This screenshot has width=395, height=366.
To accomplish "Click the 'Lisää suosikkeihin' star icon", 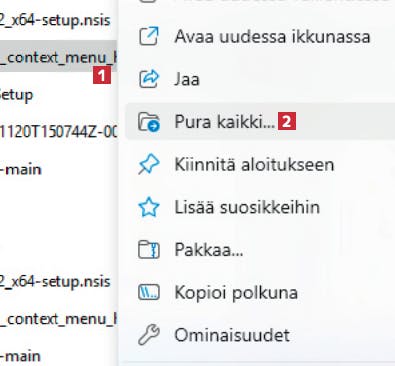I will click(x=149, y=207).
